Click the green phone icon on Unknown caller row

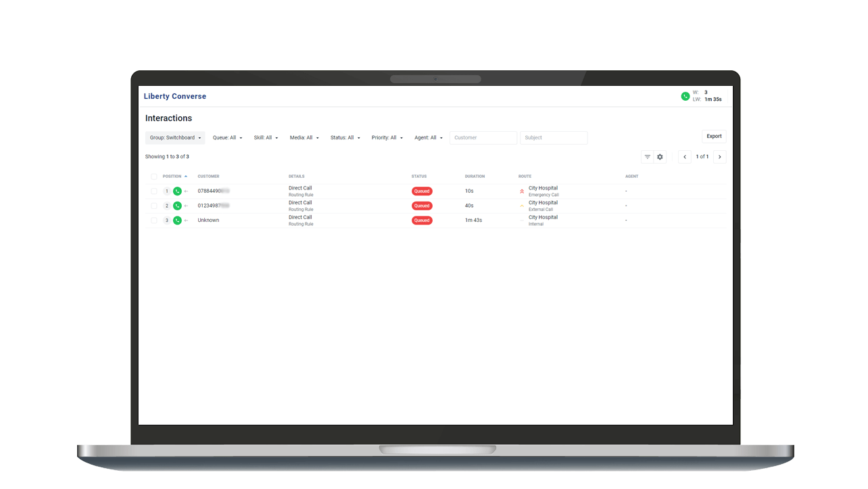click(178, 220)
